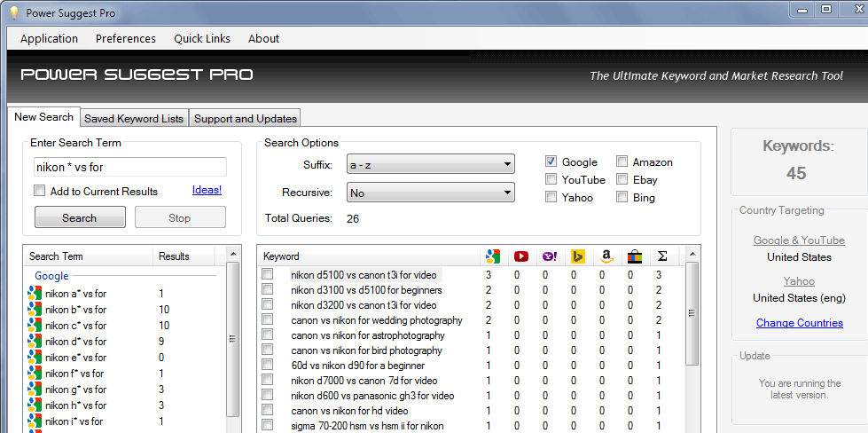Click the Yahoo column header icon
The image size is (868, 433).
click(550, 256)
